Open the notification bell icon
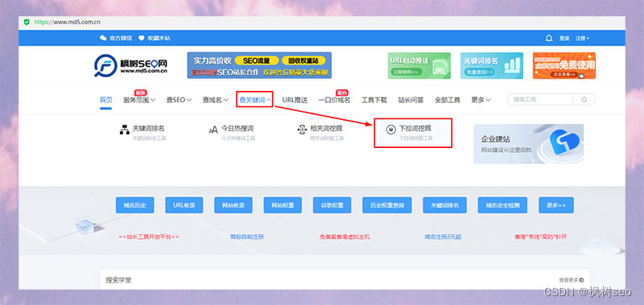The width and height of the screenshot is (644, 305). [x=549, y=38]
